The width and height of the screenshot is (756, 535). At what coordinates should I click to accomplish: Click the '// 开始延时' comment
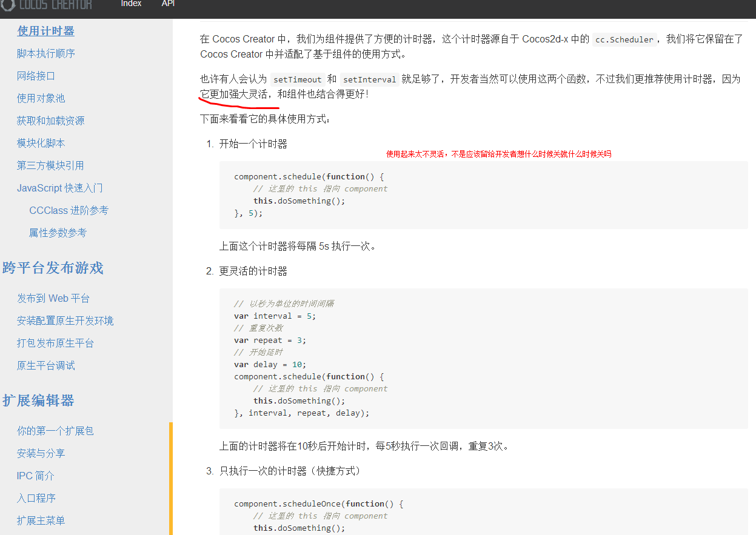point(258,352)
